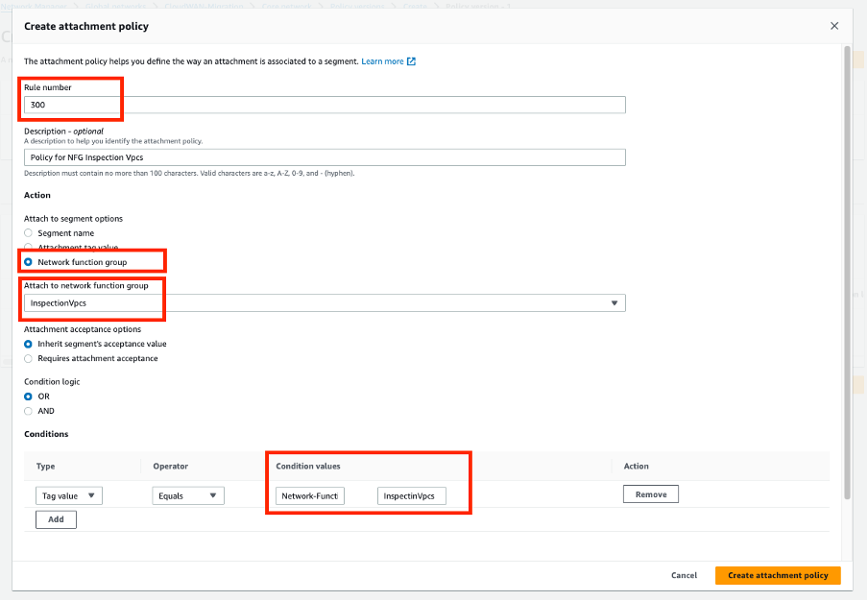Click the Attachment acceptance options label
Viewport: 868px width, 601px height.
click(x=83, y=329)
